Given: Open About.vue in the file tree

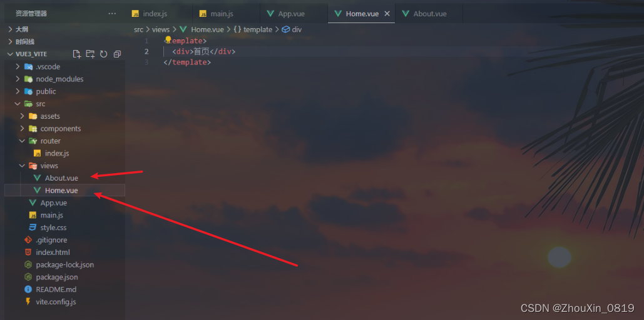Looking at the screenshot, I should tap(63, 178).
